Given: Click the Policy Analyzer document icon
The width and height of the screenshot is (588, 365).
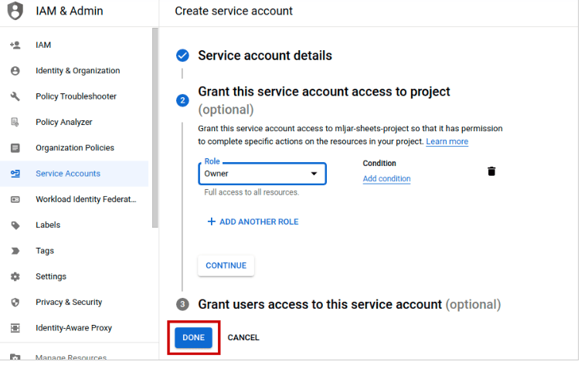Looking at the screenshot, I should (x=15, y=123).
